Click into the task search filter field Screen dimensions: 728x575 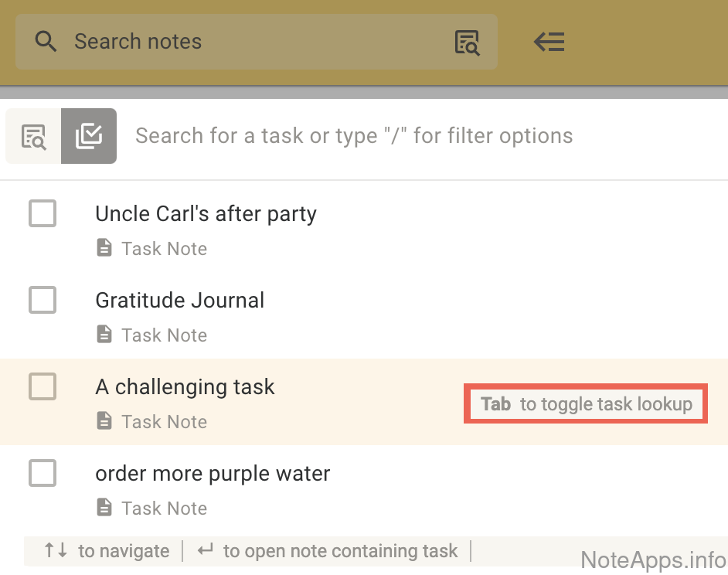click(354, 136)
